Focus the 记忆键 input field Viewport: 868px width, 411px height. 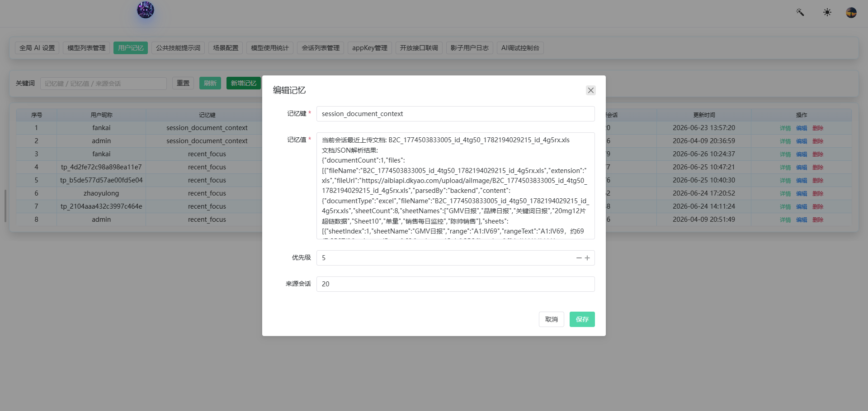455,114
